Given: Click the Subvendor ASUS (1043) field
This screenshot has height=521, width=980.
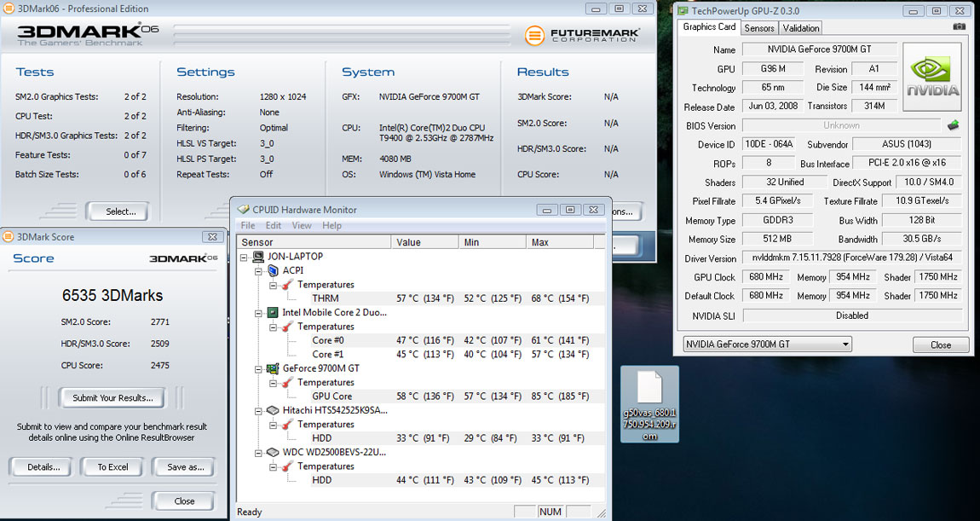Looking at the screenshot, I should (906, 144).
